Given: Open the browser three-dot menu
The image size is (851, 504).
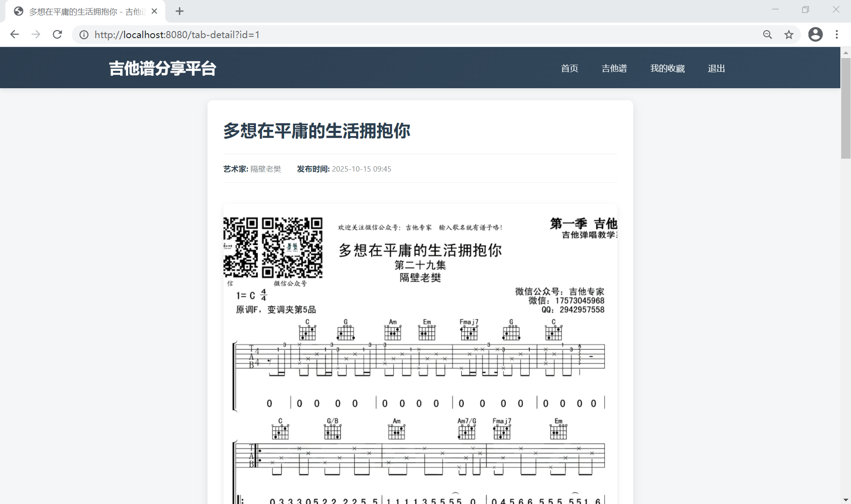Looking at the screenshot, I should [x=836, y=35].
